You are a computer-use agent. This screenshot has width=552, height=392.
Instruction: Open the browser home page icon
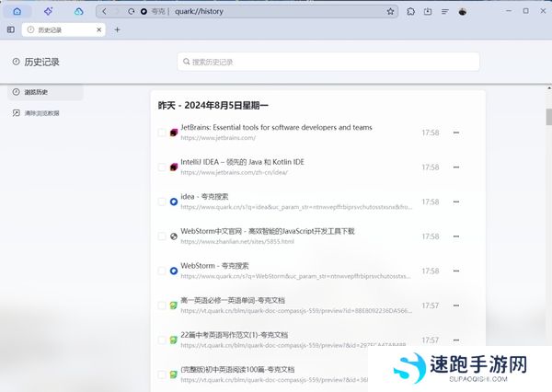[x=17, y=11]
